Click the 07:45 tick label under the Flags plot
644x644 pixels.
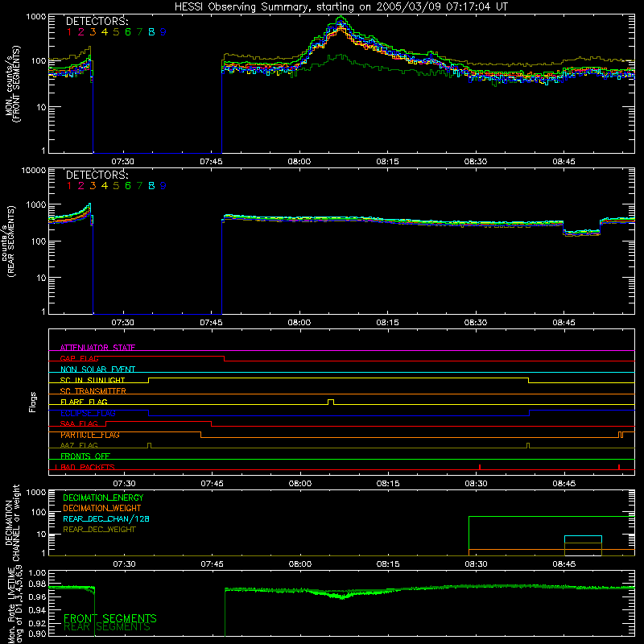212,484
